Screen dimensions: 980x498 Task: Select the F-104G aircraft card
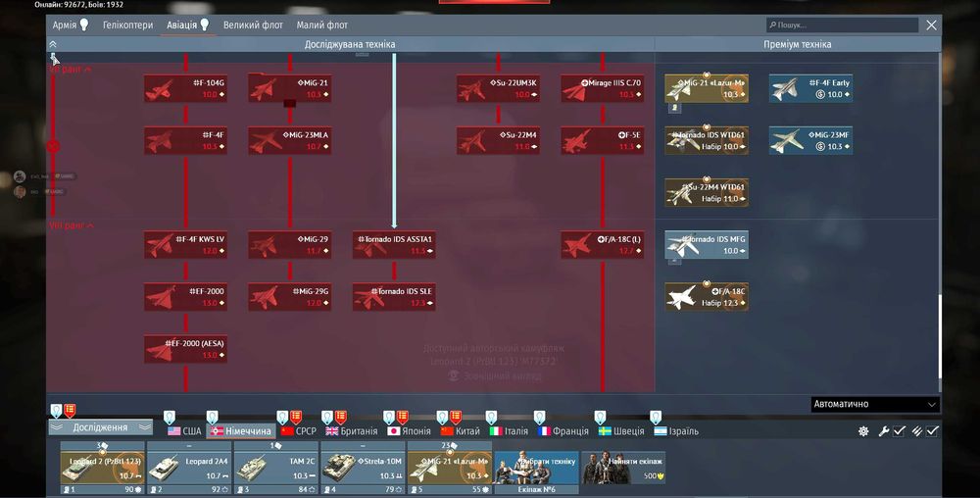[185, 88]
